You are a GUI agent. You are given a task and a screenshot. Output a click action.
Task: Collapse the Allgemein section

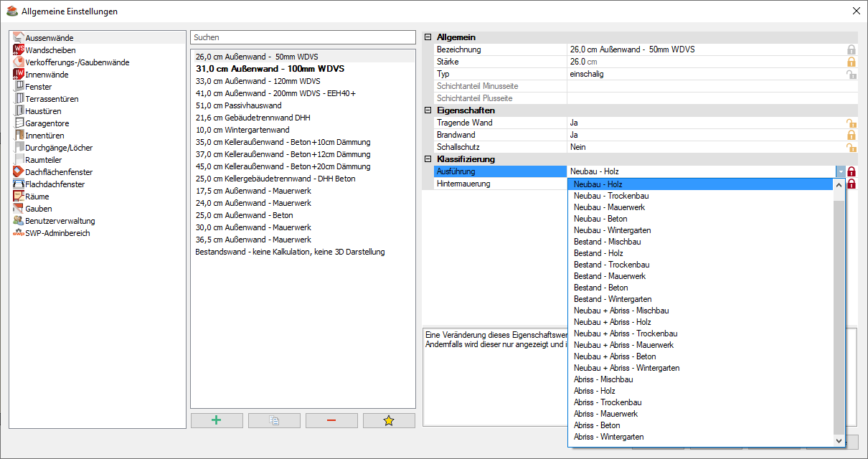[428, 37]
